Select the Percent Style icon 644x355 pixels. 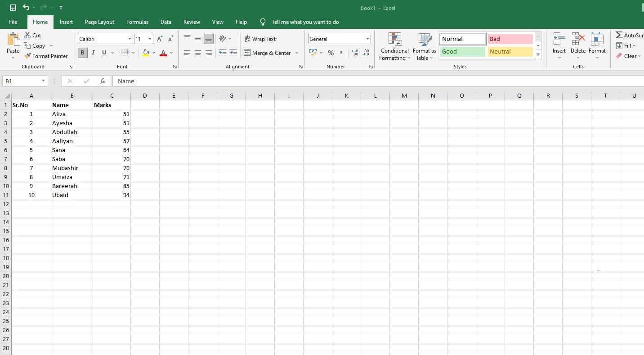coord(331,53)
